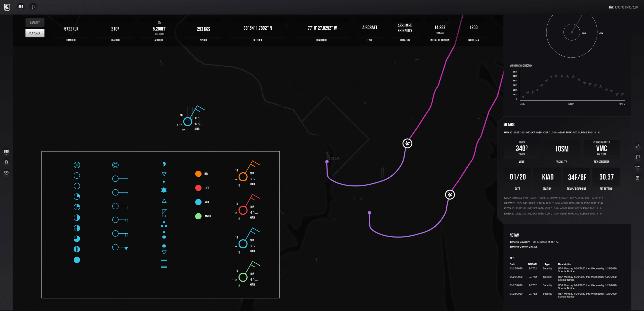
Task: Select the lower aircraft marker on purple track
Action: (450, 195)
